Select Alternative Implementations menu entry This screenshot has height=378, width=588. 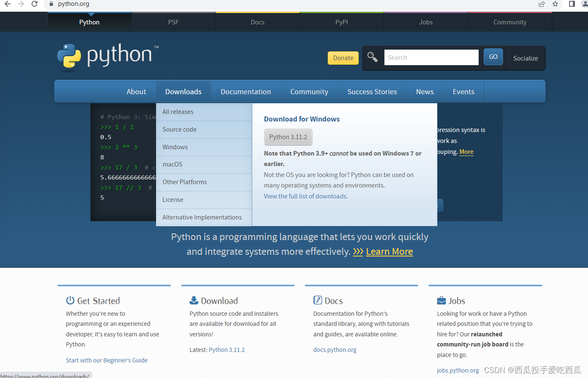point(204,217)
